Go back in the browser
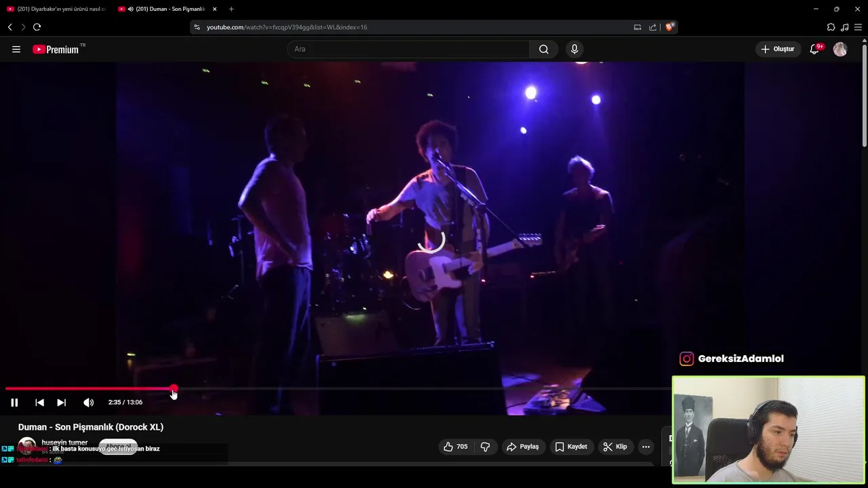This screenshot has height=488, width=868. (x=9, y=27)
